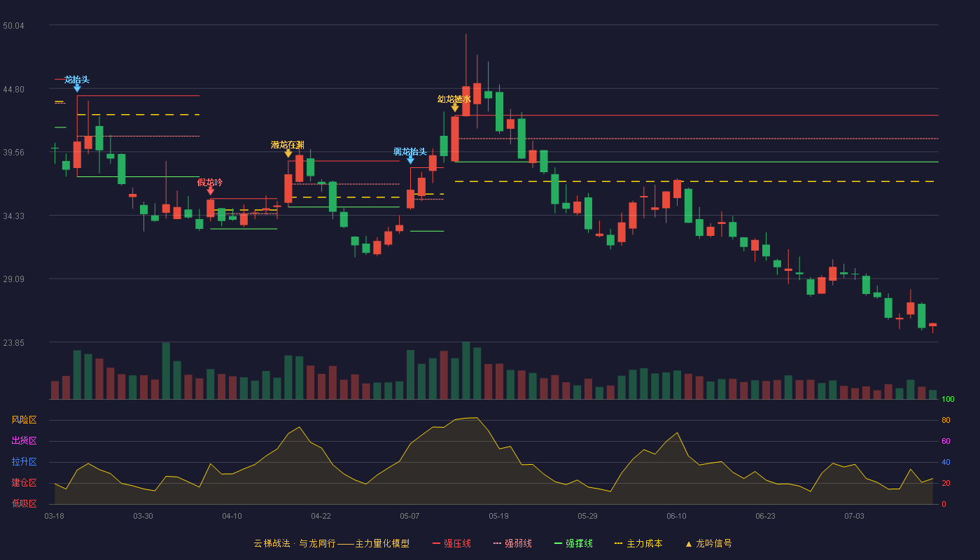Image resolution: width=980 pixels, height=560 pixels.
Task: Toggle the 强弱线 legend entry
Action: pos(513,543)
